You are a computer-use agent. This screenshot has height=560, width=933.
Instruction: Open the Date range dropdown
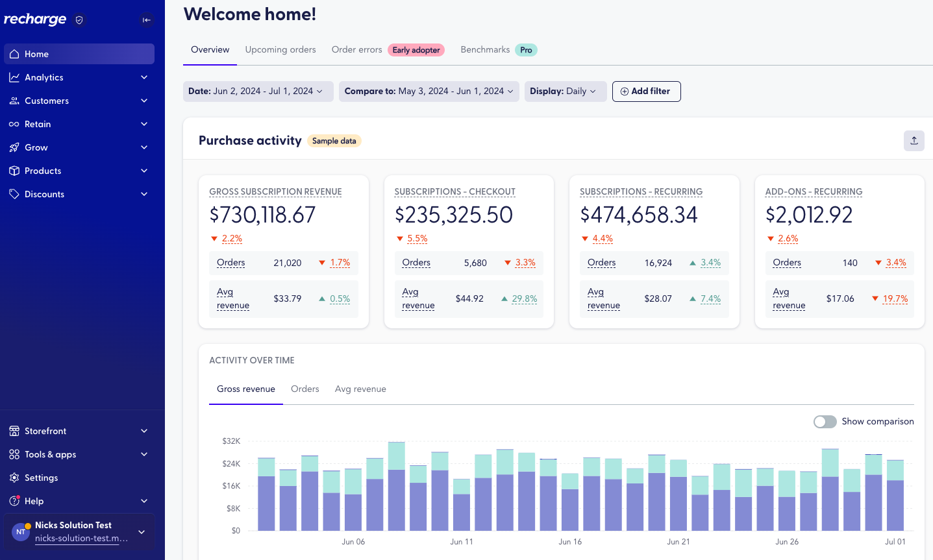(x=258, y=91)
